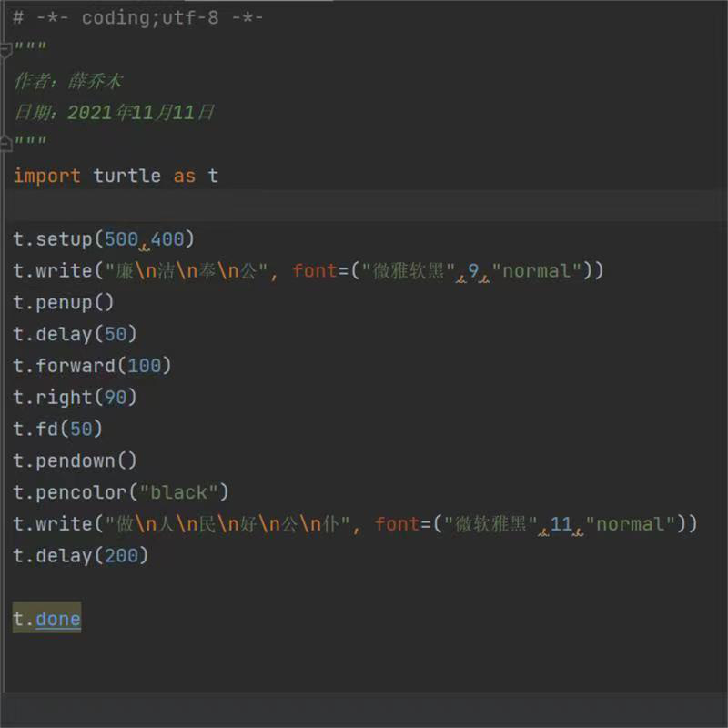
Task: Click the author line '作者: 薛乔木'
Action: [68, 81]
